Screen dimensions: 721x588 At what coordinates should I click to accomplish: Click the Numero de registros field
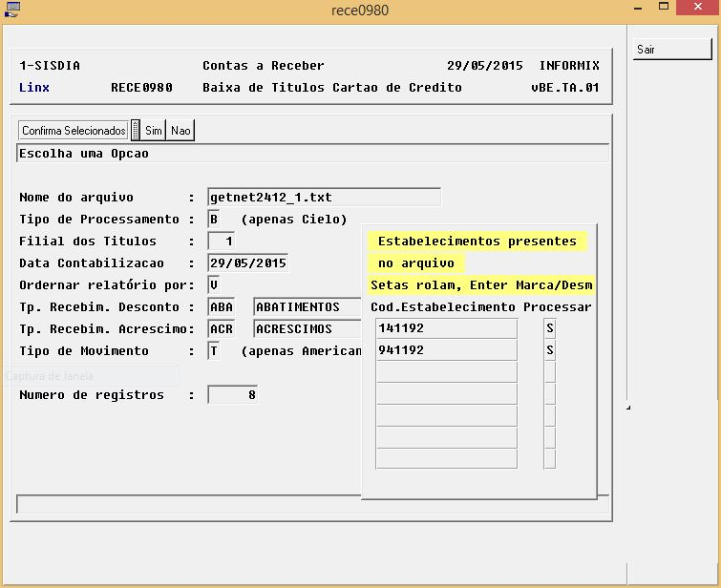click(233, 395)
